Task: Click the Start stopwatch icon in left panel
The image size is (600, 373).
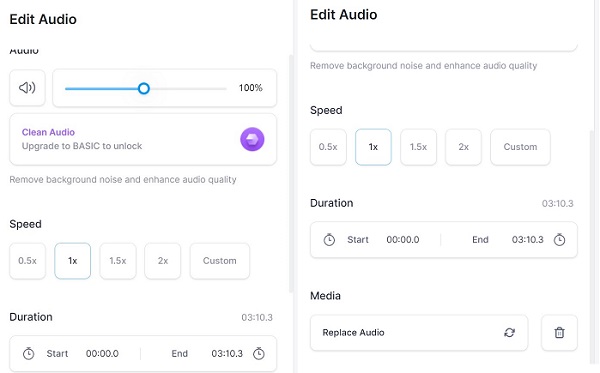Action: 28,353
